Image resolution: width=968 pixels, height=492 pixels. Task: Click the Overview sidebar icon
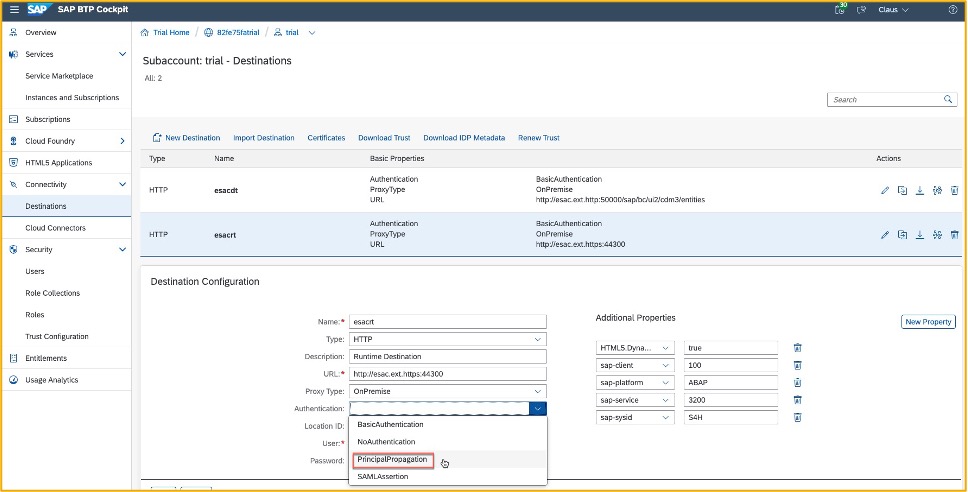14,32
